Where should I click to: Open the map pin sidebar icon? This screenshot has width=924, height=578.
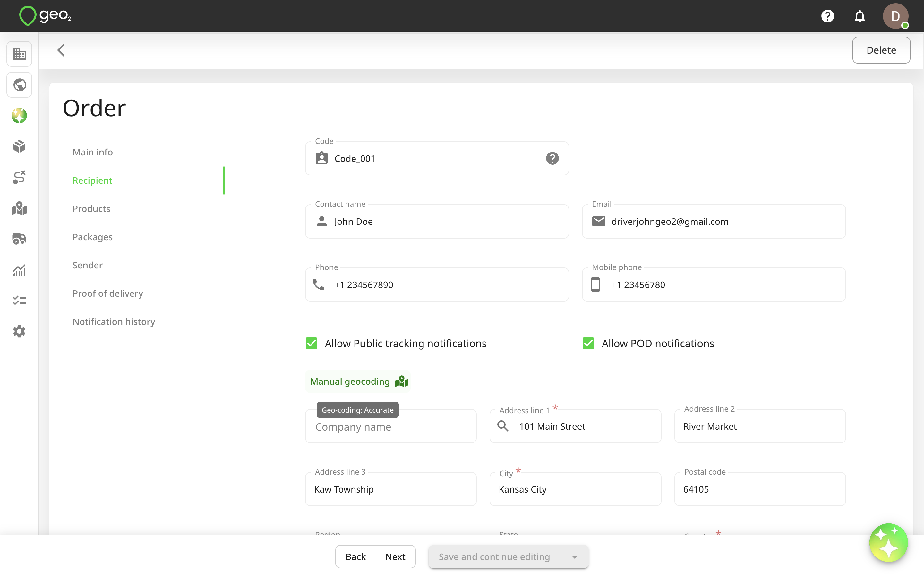[19, 208]
